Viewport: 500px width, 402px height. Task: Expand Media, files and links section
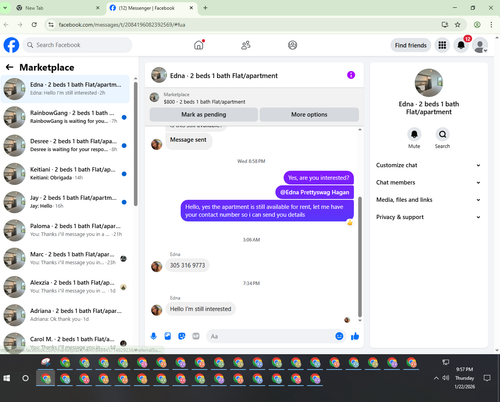coord(428,200)
